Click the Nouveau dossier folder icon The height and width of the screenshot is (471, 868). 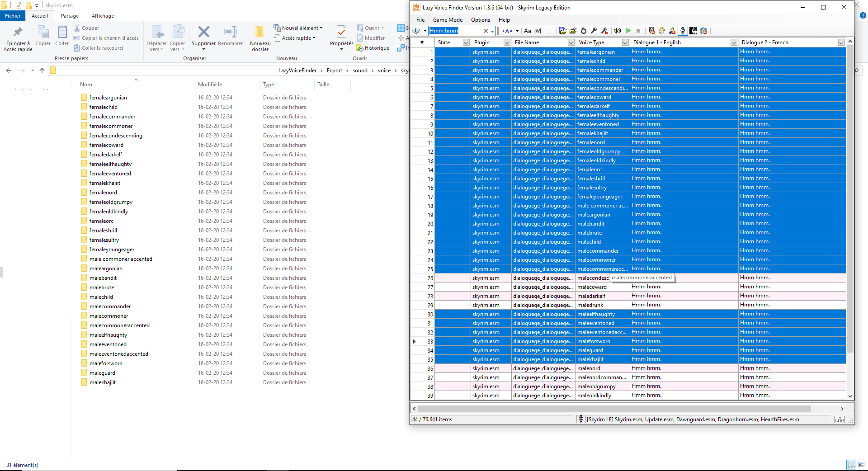pyautogui.click(x=260, y=32)
